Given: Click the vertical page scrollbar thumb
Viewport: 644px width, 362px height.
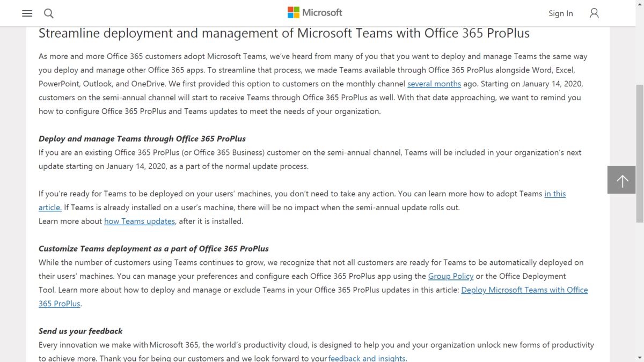Looking at the screenshot, I should [x=640, y=153].
